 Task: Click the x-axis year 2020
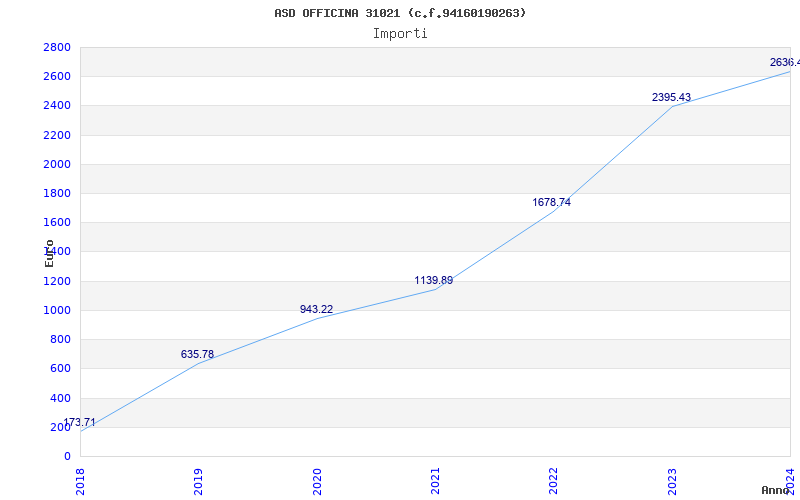pos(316,481)
